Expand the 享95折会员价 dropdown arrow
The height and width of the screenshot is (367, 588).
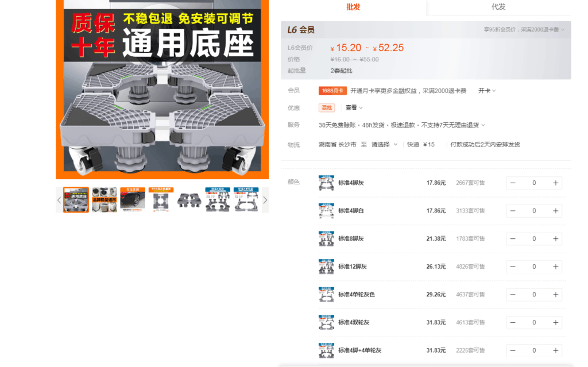pyautogui.click(x=563, y=30)
